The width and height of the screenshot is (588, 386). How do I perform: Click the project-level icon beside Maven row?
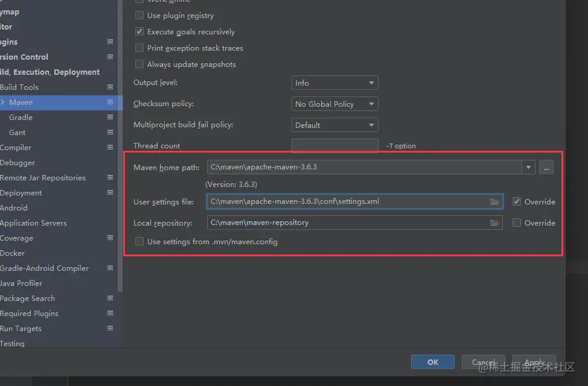(x=110, y=102)
